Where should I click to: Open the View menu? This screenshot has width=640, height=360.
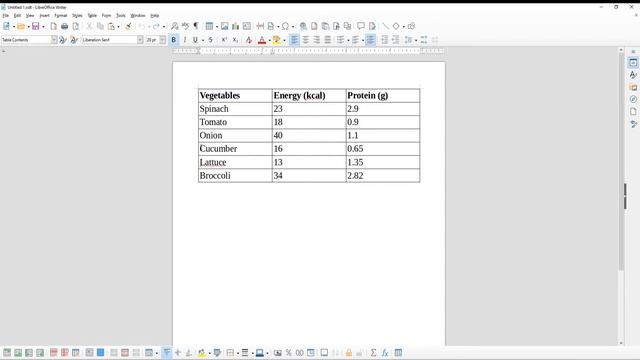click(x=30, y=16)
